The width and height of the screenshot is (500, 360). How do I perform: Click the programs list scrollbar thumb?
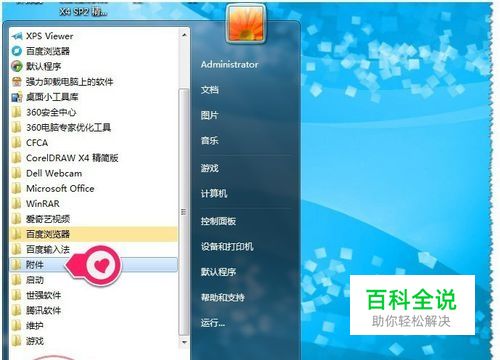184,212
